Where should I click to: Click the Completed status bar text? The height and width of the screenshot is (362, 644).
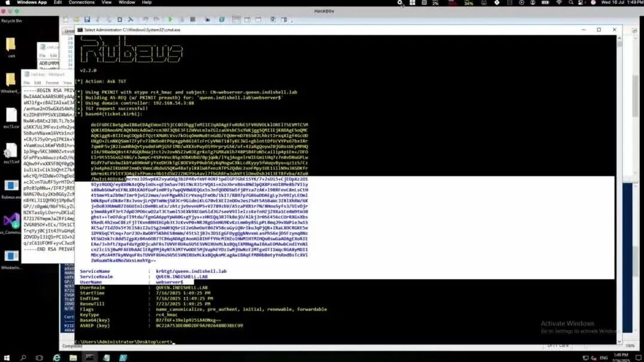click(x=72, y=346)
